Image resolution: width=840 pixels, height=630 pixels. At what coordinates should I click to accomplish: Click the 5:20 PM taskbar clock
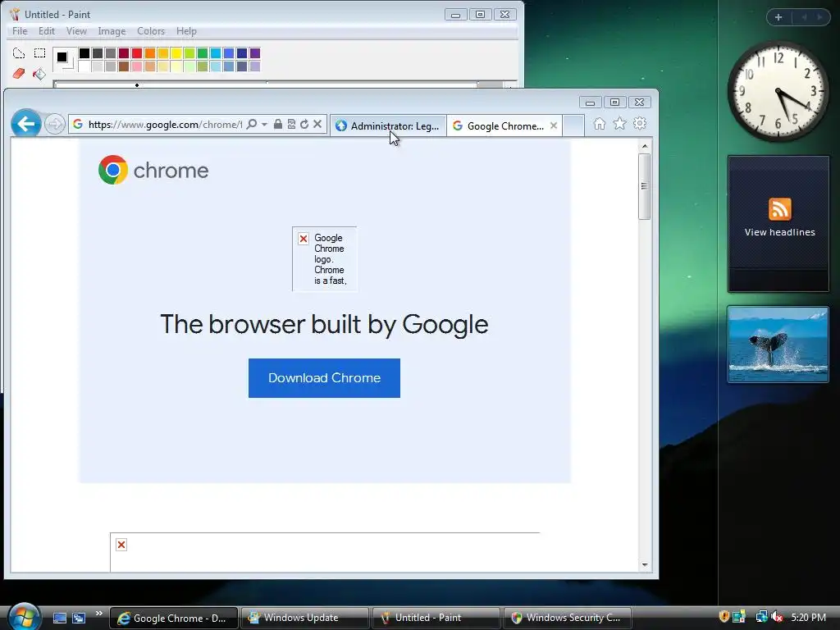pyautogui.click(x=808, y=618)
